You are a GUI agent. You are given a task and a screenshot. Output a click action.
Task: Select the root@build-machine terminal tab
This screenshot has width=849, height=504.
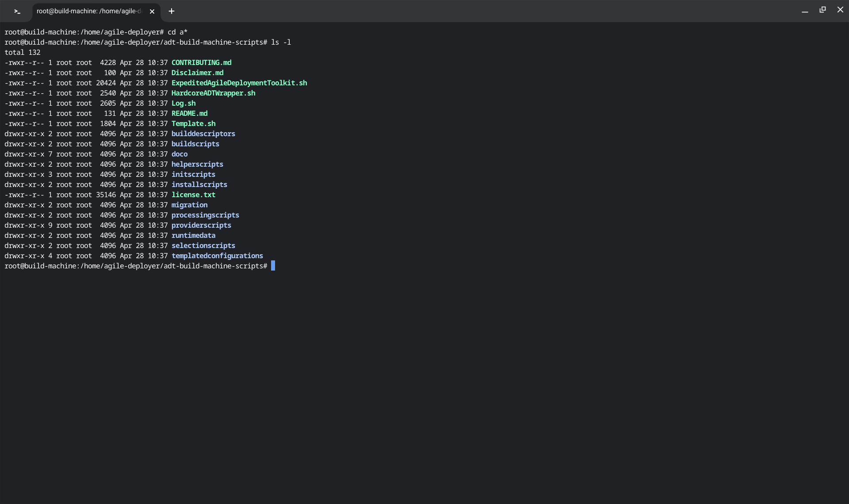coord(88,11)
